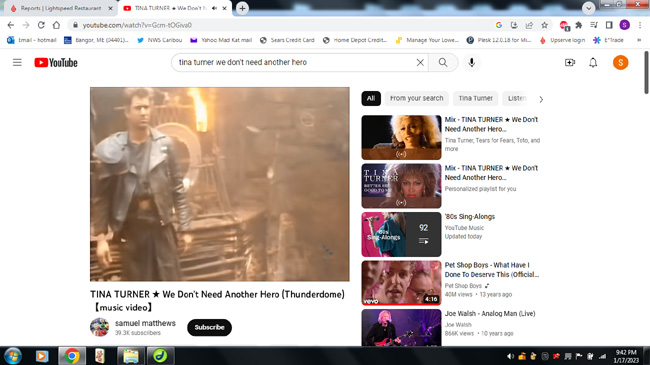The height and width of the screenshot is (365, 650).
Task: Start voice search with the microphone icon
Action: [472, 63]
